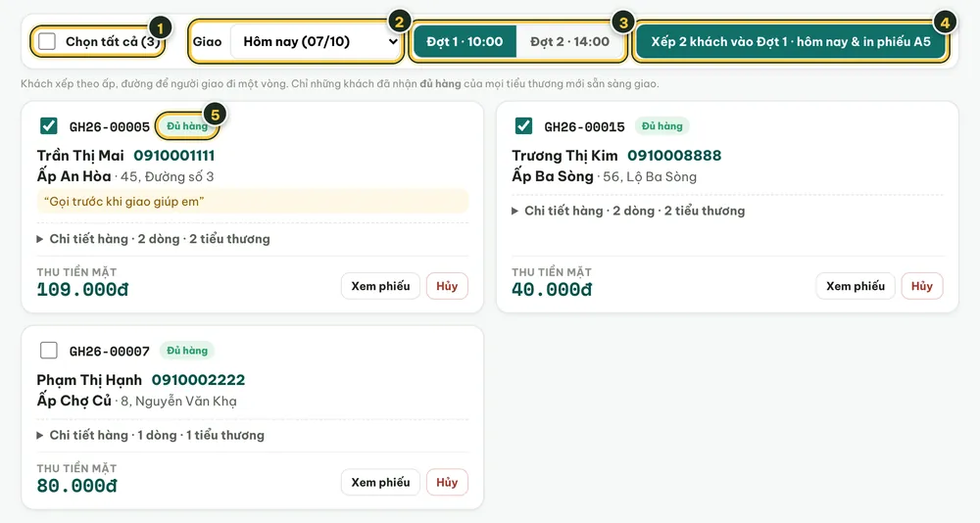Screen dimensions: 980x523
Task: Click address "Ấp Ba Sòng"
Action: [553, 176]
